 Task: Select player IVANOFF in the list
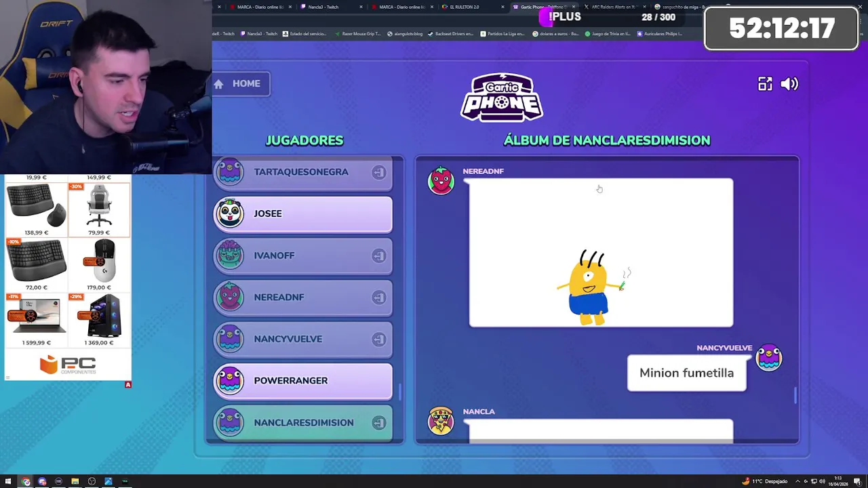point(303,256)
